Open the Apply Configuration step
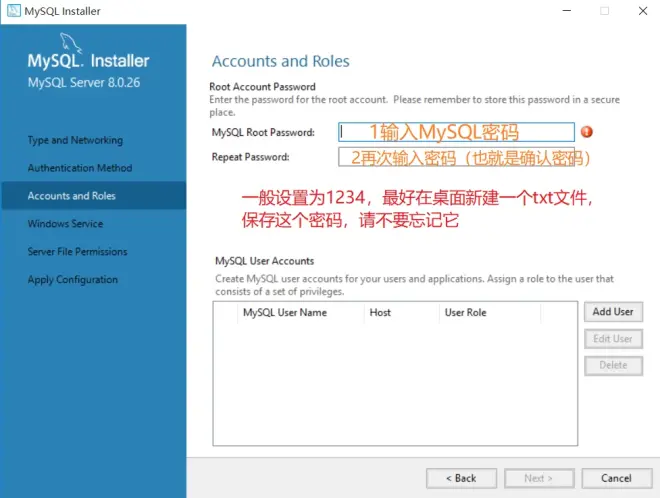The image size is (660, 498). (x=73, y=280)
